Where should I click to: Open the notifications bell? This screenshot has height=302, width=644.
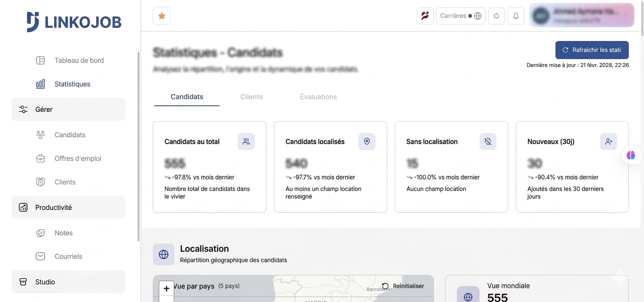(516, 16)
